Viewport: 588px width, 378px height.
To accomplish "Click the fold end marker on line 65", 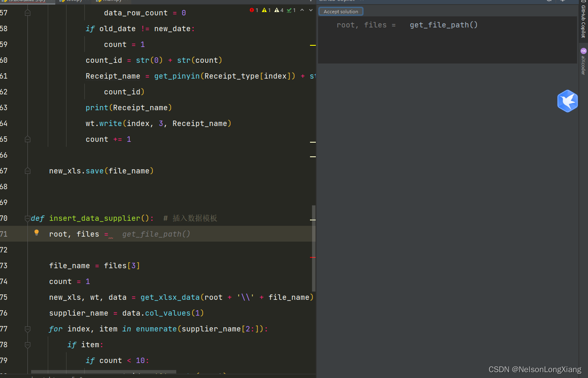I will (x=27, y=139).
